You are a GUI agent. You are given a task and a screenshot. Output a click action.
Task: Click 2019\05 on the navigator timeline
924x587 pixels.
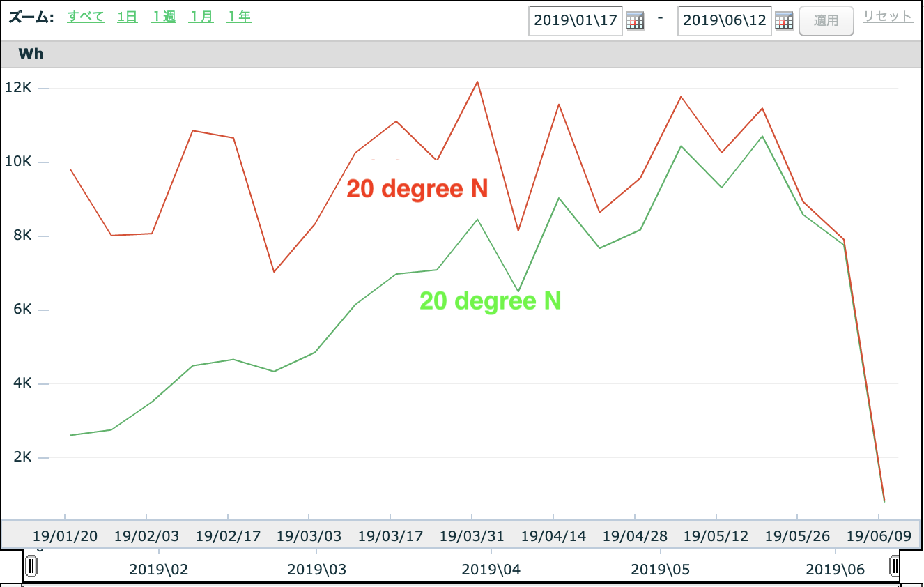[660, 570]
